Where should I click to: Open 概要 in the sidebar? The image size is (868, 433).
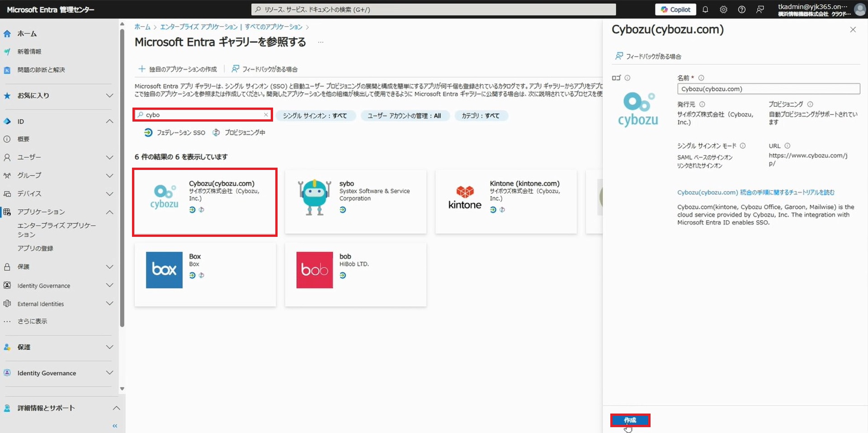[x=24, y=139]
